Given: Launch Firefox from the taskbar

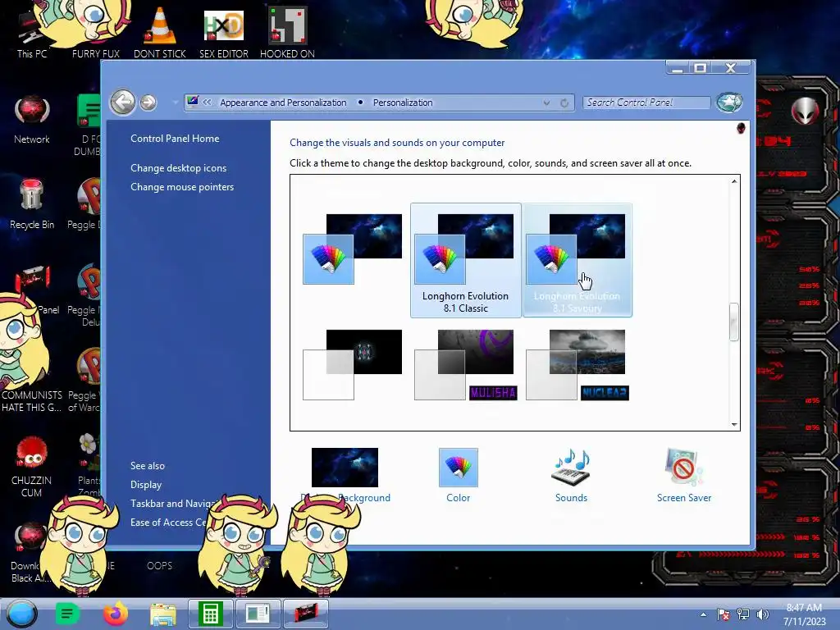Looking at the screenshot, I should coord(115,614).
